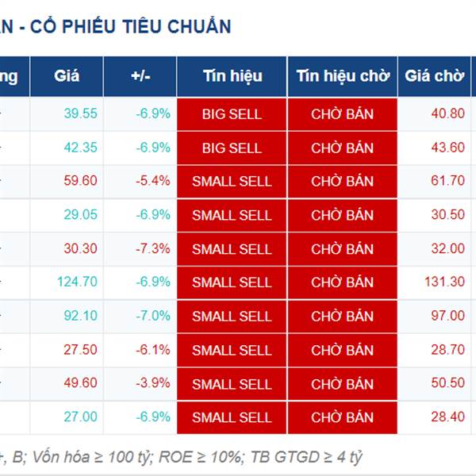
Task: Click the BIG SELL signal for price 39.55
Action: (x=232, y=114)
